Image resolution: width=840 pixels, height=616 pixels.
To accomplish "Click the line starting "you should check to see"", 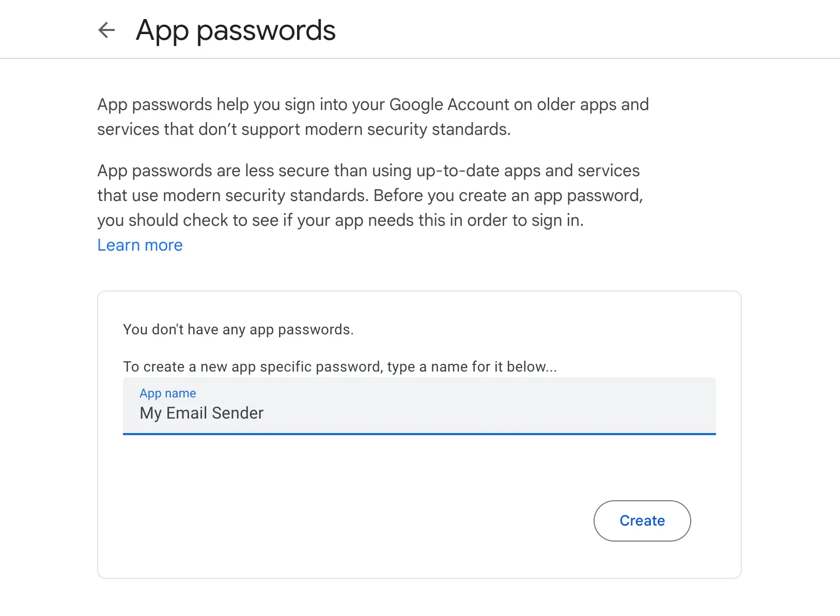I will pos(340,220).
